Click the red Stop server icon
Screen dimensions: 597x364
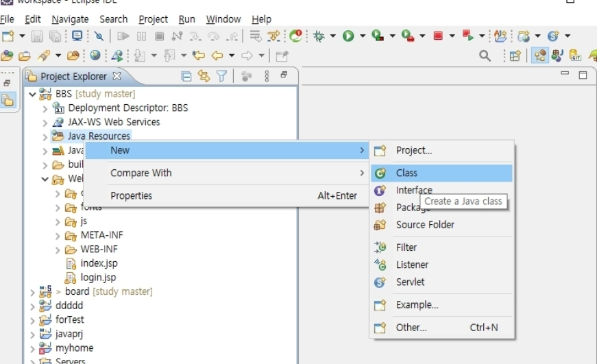(438, 36)
